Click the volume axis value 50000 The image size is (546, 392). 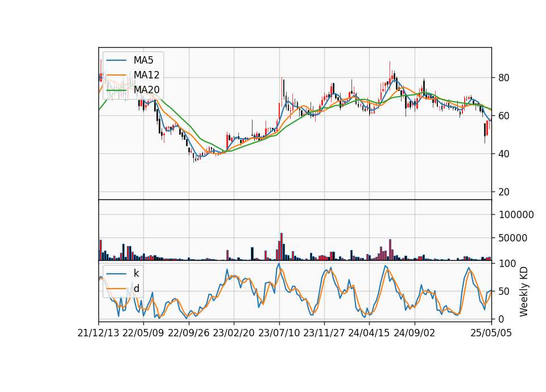point(513,238)
